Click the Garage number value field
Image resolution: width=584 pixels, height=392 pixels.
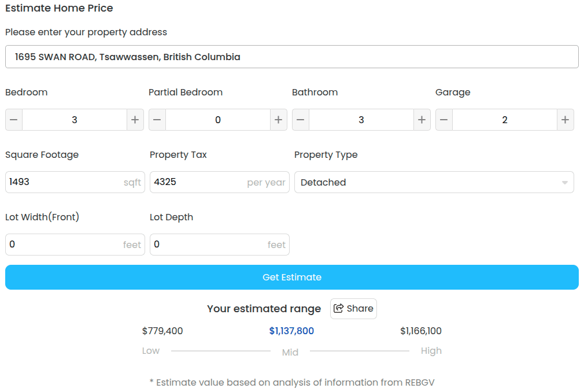click(505, 120)
